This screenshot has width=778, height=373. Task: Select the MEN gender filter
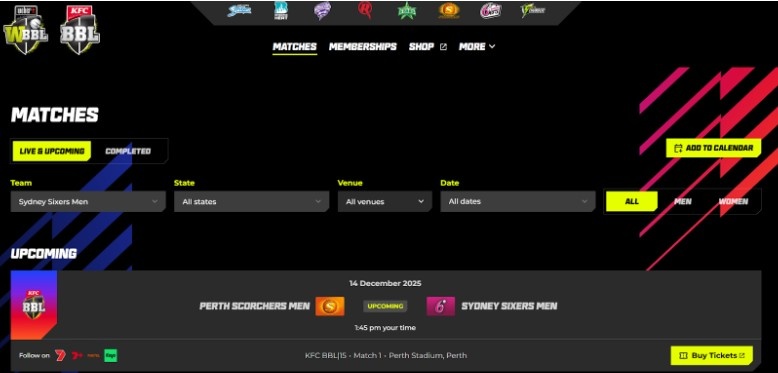tap(683, 201)
